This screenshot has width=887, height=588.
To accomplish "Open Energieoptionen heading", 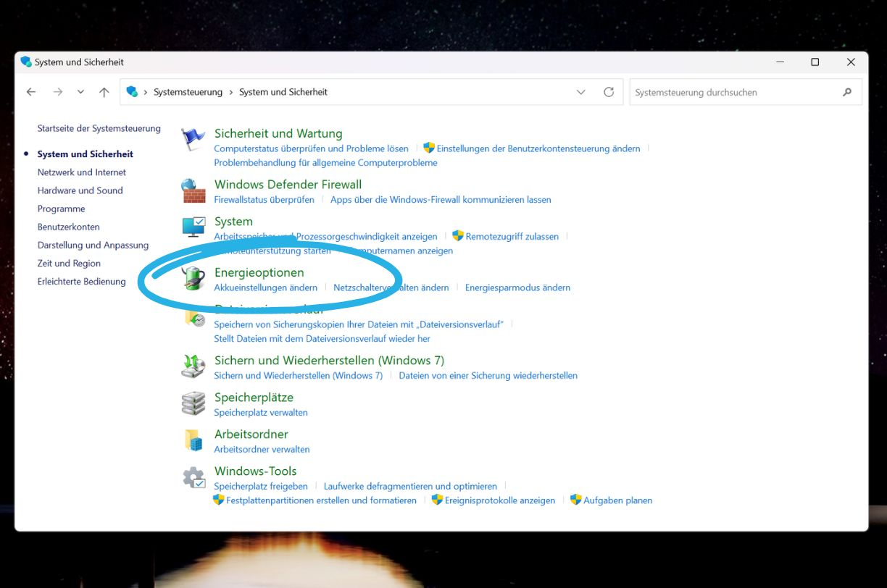I will (x=259, y=272).
